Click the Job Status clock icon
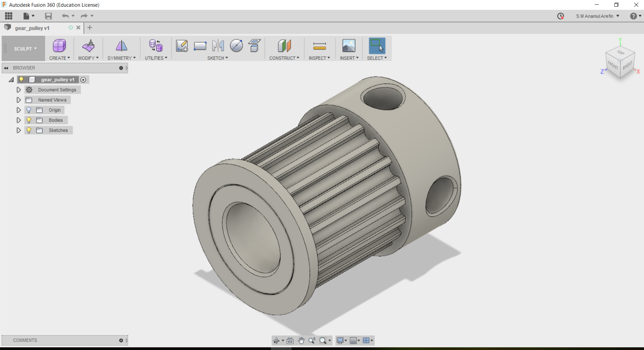The height and width of the screenshot is (350, 644). (x=560, y=16)
